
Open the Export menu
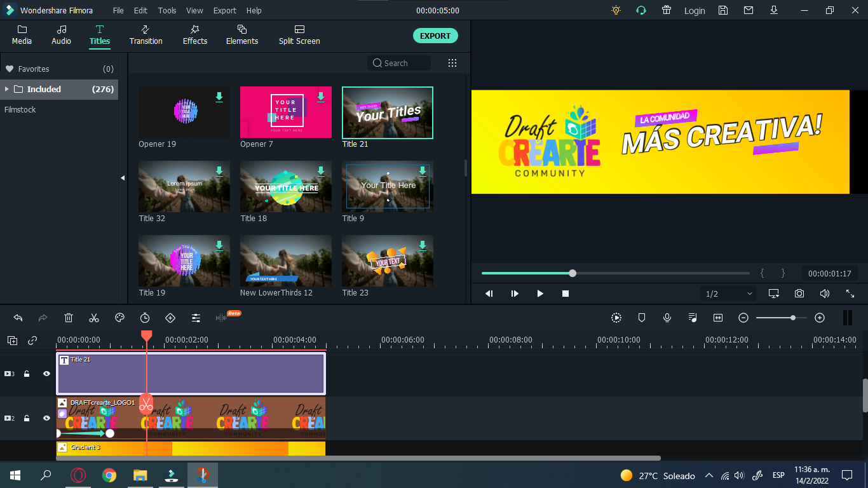coord(225,11)
